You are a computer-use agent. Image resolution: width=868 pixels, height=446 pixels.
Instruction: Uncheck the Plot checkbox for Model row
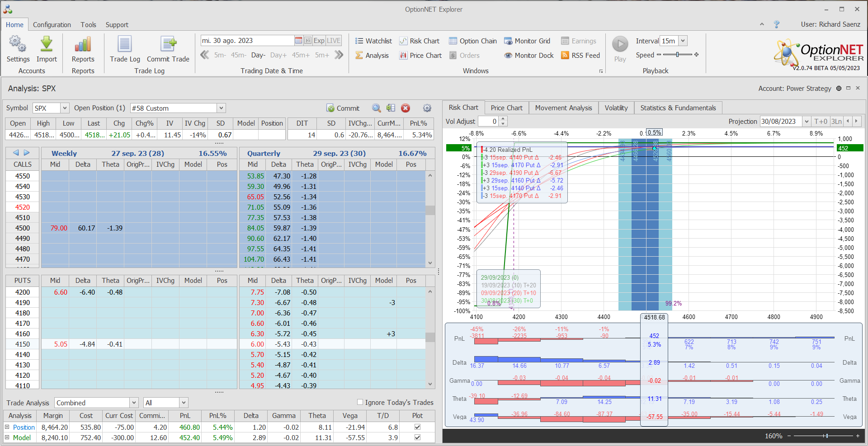click(x=417, y=437)
